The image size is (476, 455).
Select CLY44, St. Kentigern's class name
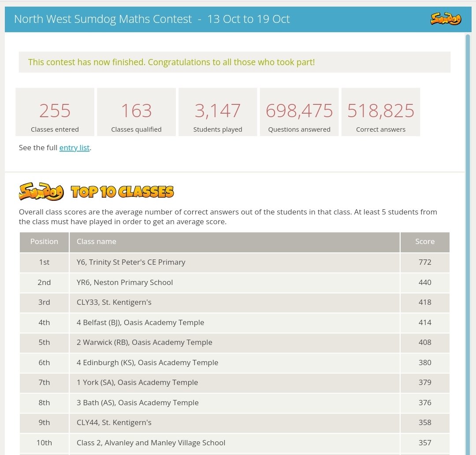coord(114,422)
